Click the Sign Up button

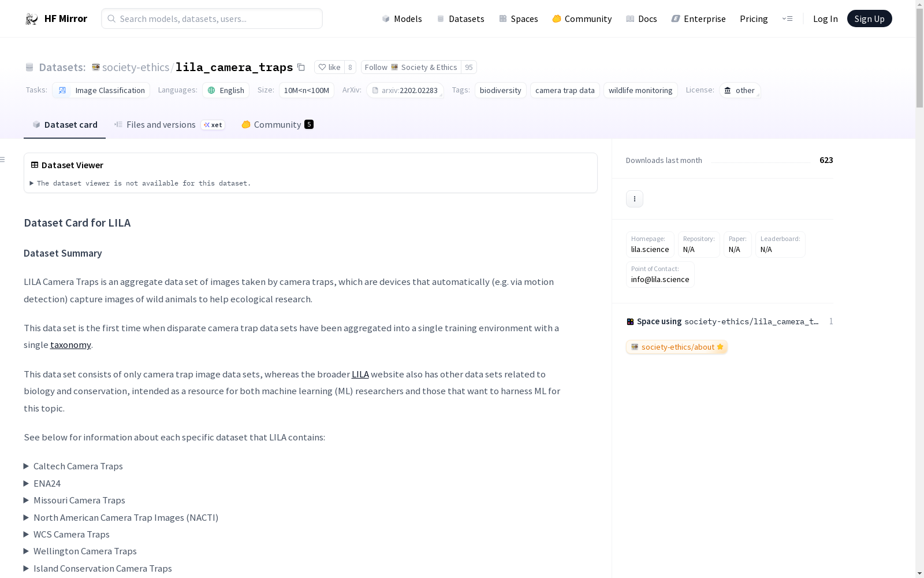[869, 18]
